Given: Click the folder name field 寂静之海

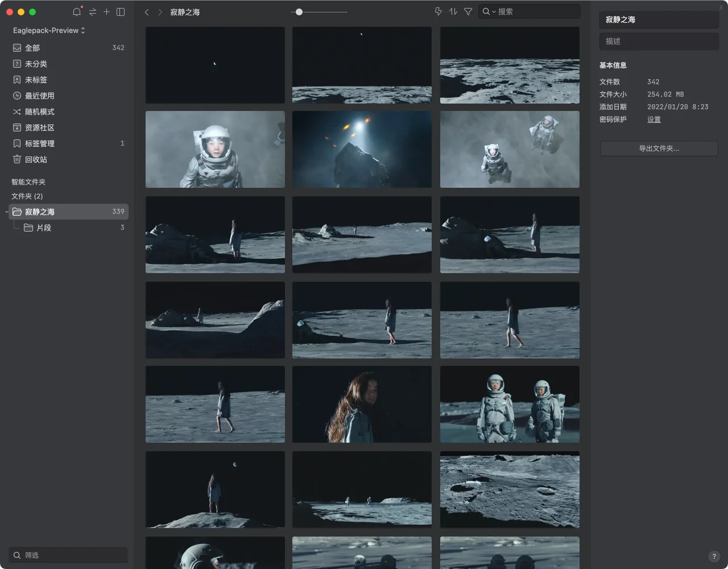Looking at the screenshot, I should point(659,19).
